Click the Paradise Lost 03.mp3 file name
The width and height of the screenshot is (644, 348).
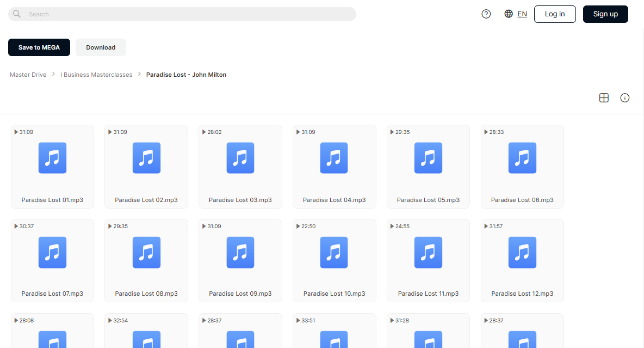coord(240,200)
